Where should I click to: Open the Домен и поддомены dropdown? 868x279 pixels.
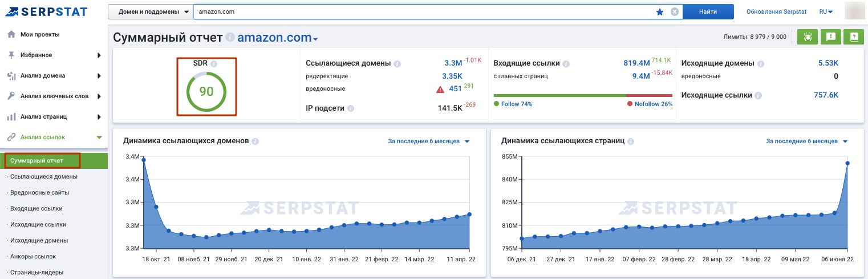(151, 11)
